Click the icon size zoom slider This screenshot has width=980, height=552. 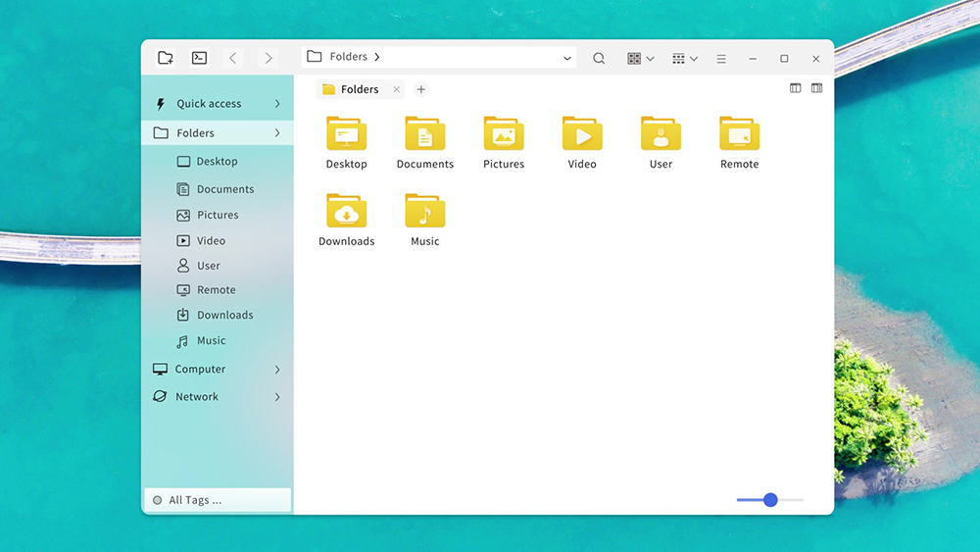coord(770,500)
